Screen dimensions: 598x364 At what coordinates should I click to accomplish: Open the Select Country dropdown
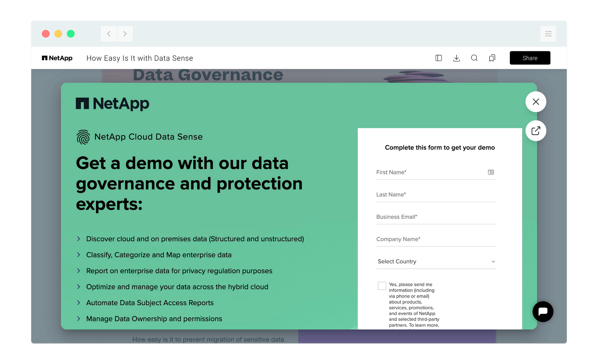coord(436,262)
